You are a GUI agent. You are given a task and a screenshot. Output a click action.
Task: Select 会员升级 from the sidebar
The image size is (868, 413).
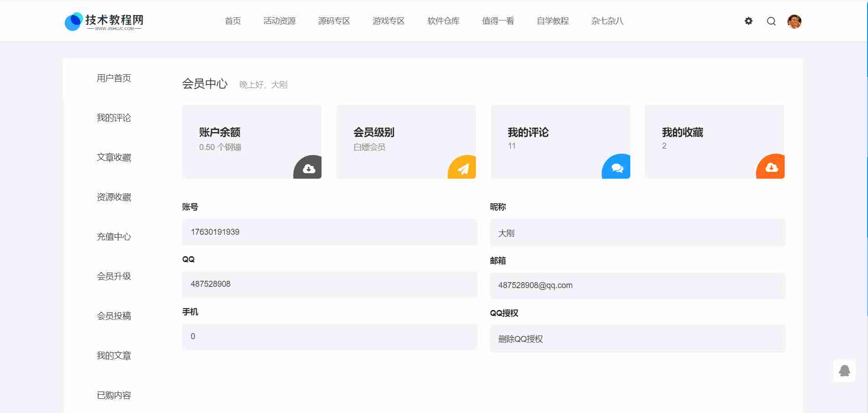pos(114,276)
